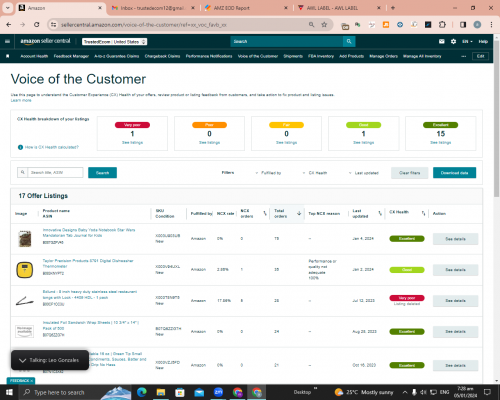The height and width of the screenshot is (400, 500).
Task: Click See details for Taylor Precision thermometer row
Action: coord(455,270)
